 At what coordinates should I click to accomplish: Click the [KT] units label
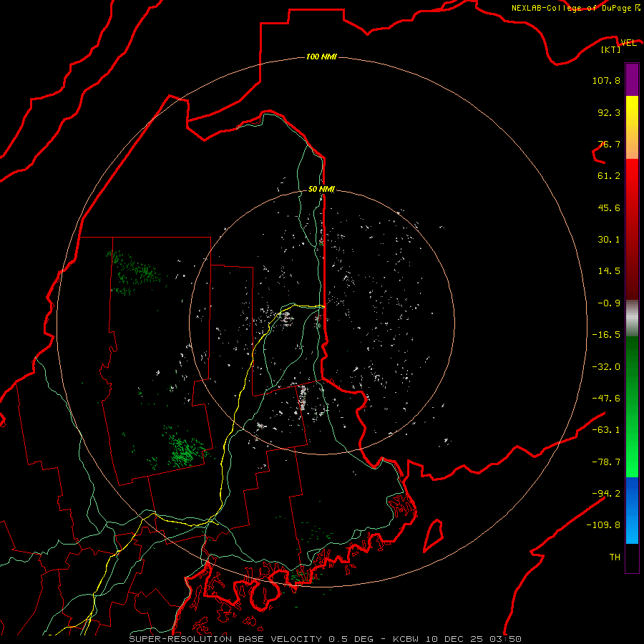point(611,49)
